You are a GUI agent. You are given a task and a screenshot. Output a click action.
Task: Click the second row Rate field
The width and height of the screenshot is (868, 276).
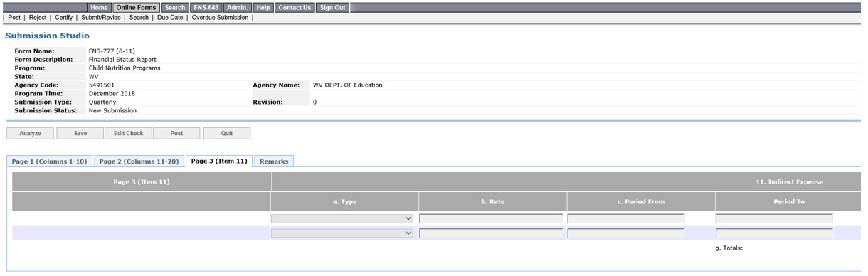pos(491,233)
